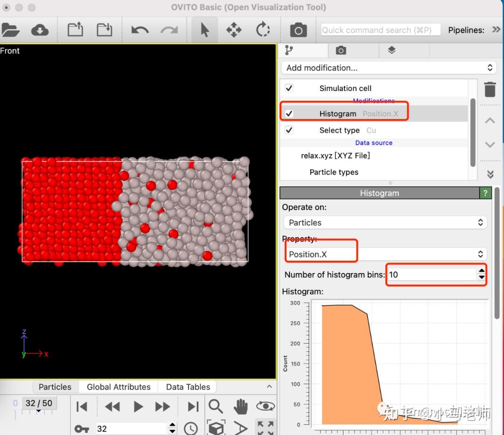Toggle the Histogram modifier checkbox

pyautogui.click(x=289, y=113)
